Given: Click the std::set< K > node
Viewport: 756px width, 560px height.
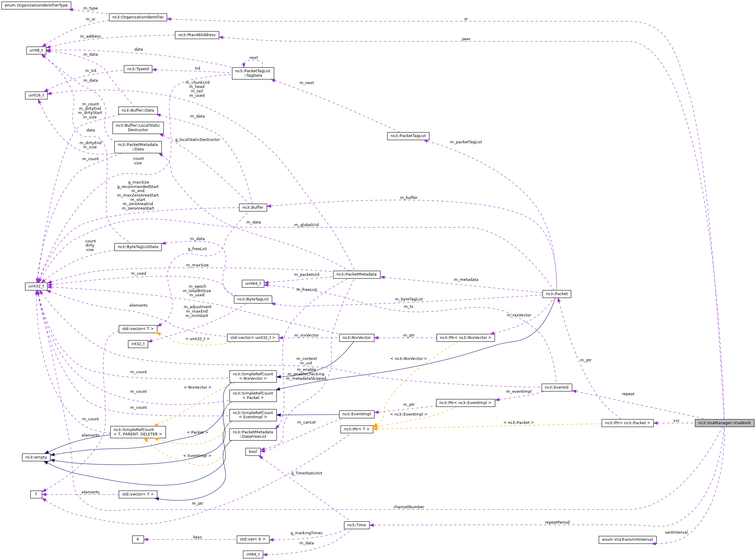Looking at the screenshot, I should 253,539.
